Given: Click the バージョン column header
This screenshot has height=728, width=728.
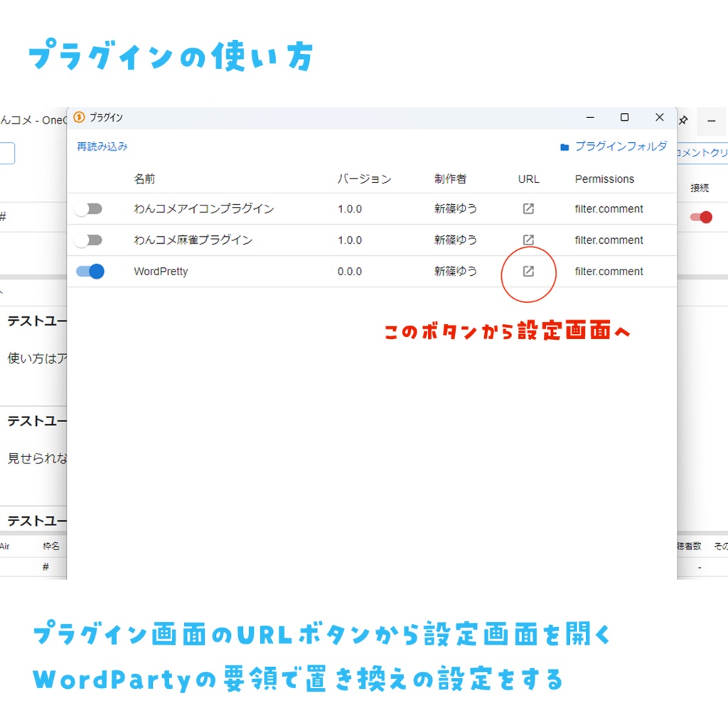Looking at the screenshot, I should 364,178.
